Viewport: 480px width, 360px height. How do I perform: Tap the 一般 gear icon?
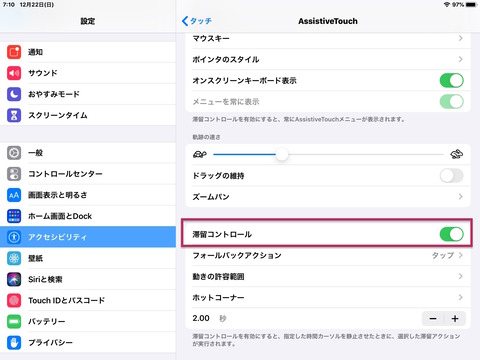[14, 153]
